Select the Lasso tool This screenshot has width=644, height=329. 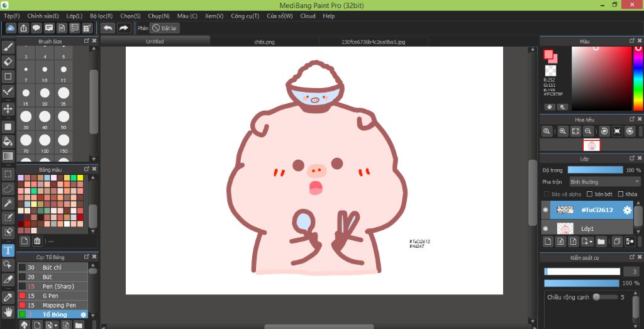tap(8, 189)
